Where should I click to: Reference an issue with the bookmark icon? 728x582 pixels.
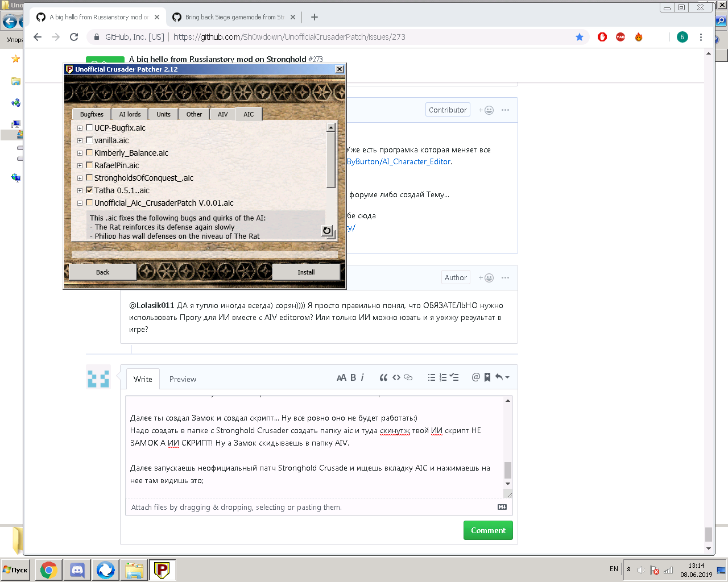pos(487,377)
